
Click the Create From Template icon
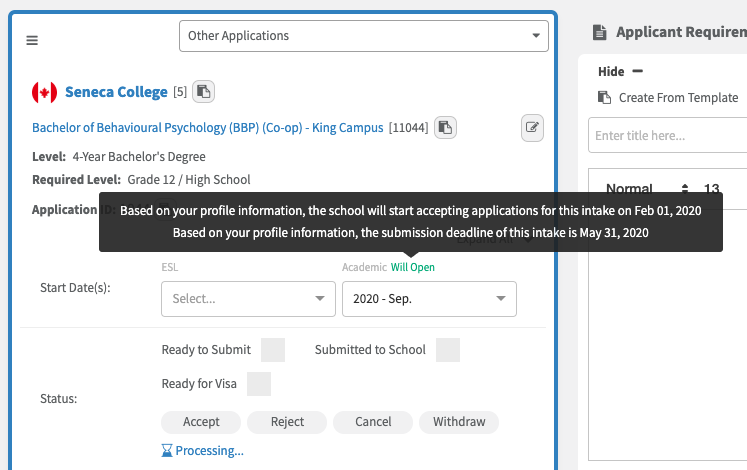[605, 98]
